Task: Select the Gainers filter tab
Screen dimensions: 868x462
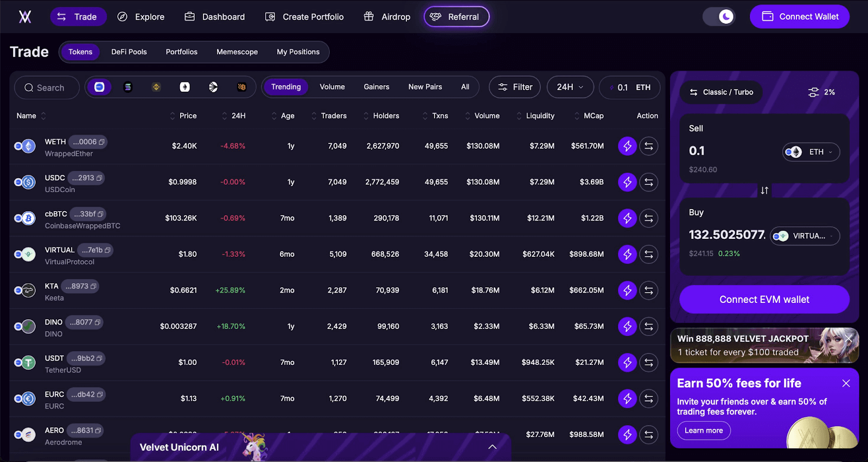Action: 376,87
